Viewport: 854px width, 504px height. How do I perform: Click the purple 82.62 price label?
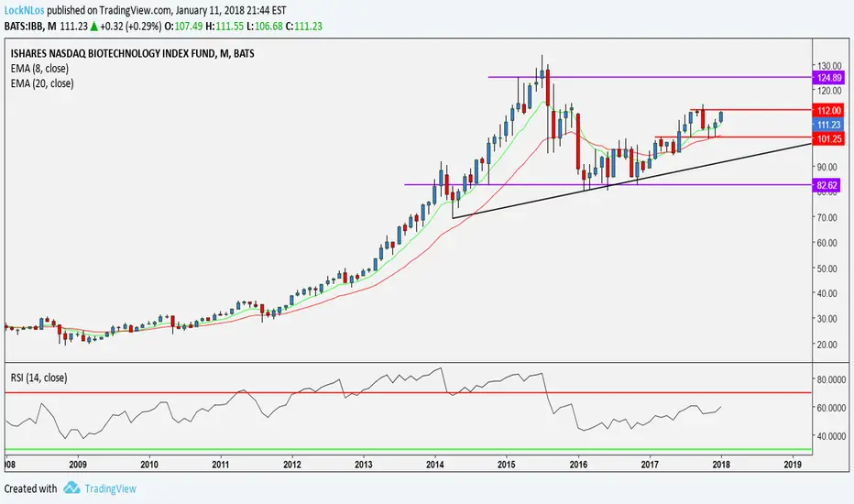coord(827,185)
